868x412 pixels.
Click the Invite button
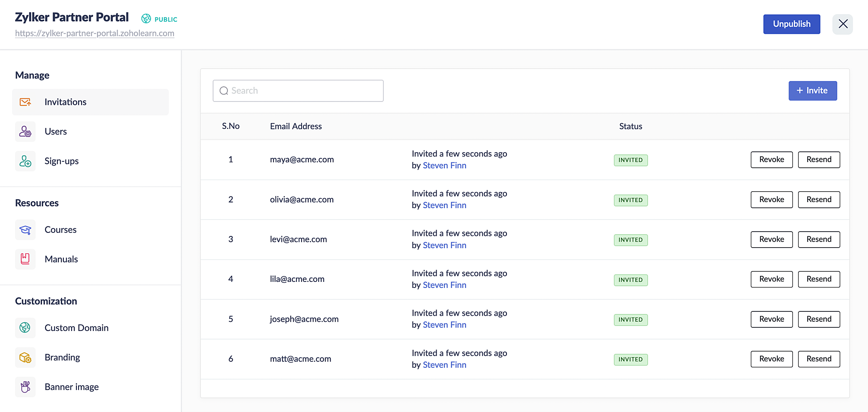click(x=812, y=91)
